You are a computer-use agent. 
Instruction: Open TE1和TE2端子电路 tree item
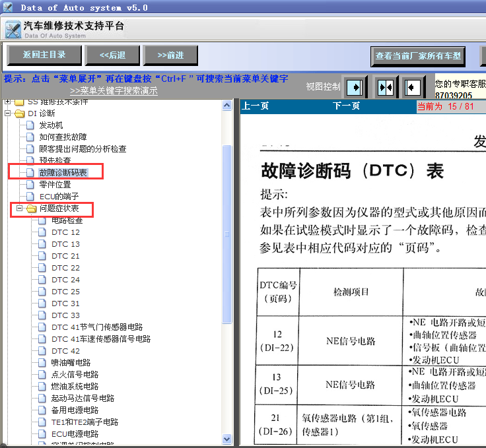(x=85, y=422)
